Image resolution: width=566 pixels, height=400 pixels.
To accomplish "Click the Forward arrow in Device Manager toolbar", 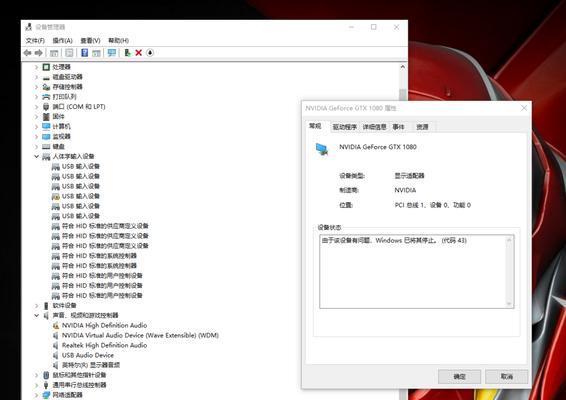I will [x=39, y=53].
